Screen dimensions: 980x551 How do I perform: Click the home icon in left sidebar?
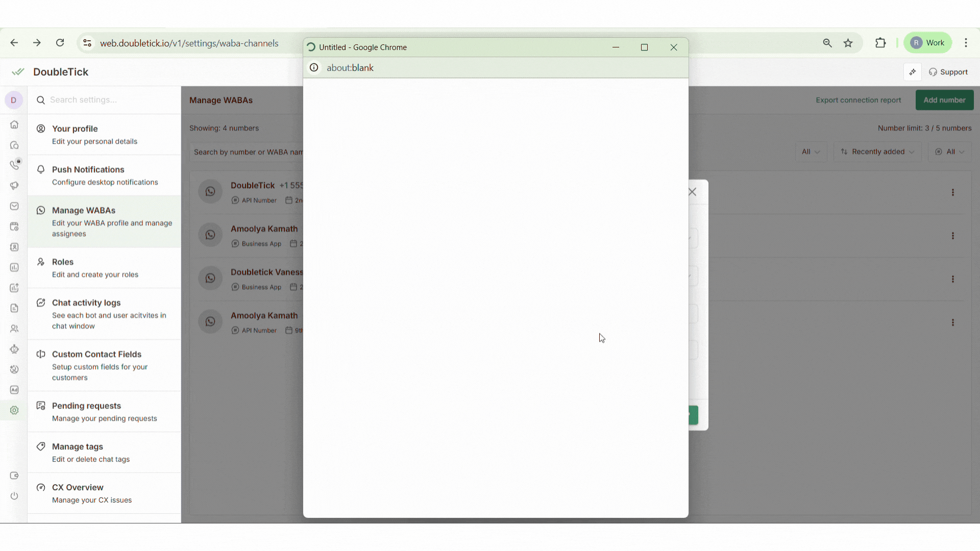click(x=14, y=124)
